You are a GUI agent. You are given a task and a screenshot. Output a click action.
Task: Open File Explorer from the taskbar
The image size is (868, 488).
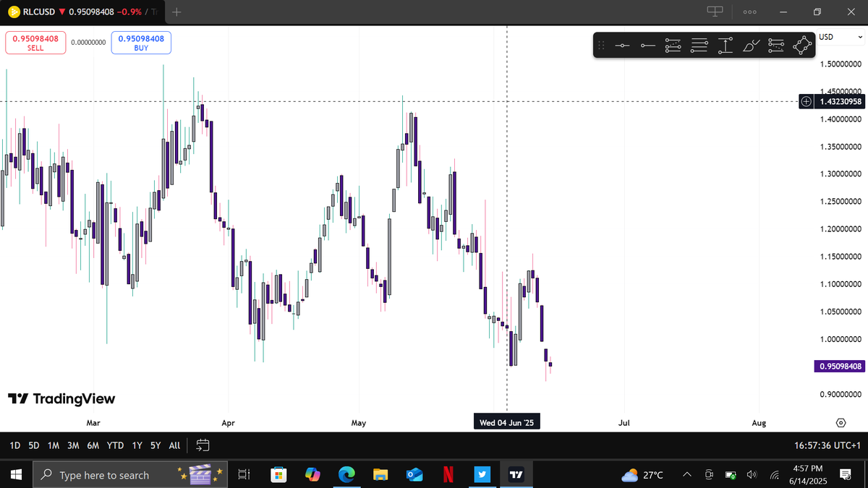tap(380, 475)
